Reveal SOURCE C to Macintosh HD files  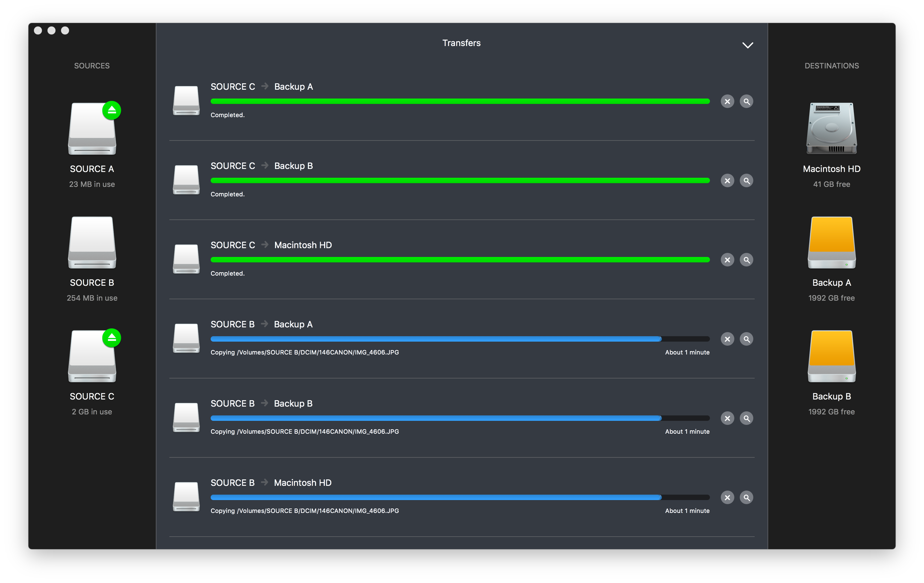[746, 260]
